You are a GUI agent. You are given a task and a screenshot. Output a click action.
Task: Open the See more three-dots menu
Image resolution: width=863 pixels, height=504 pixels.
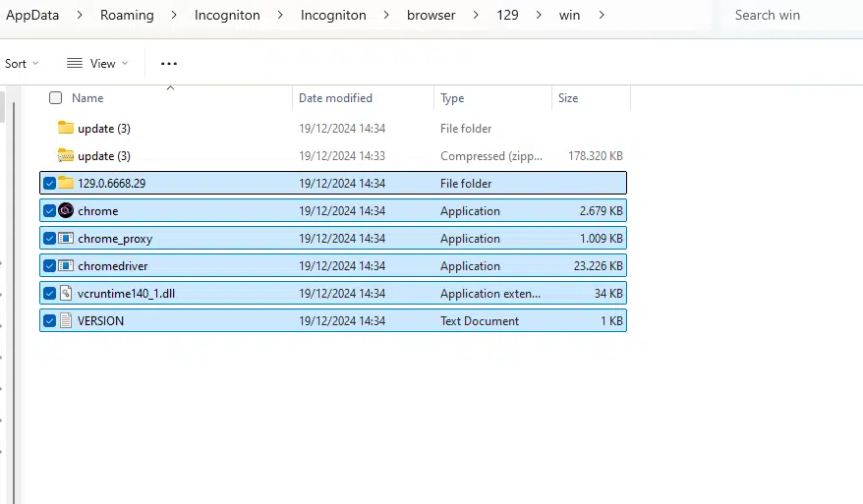[x=169, y=64]
